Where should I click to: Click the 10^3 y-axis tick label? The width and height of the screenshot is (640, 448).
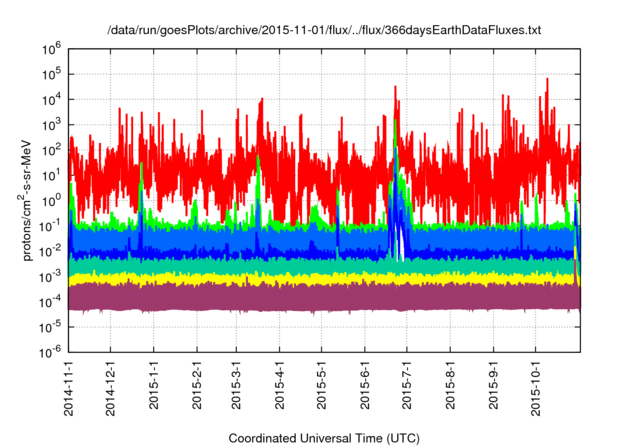tap(51, 125)
